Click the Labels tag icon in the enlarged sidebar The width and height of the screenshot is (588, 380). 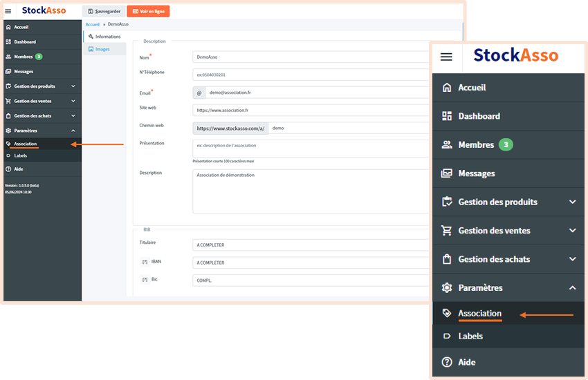[447, 336]
